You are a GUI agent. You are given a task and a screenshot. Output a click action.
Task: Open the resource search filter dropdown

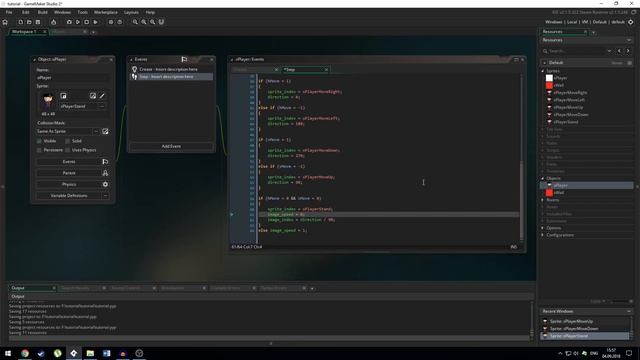click(x=609, y=51)
